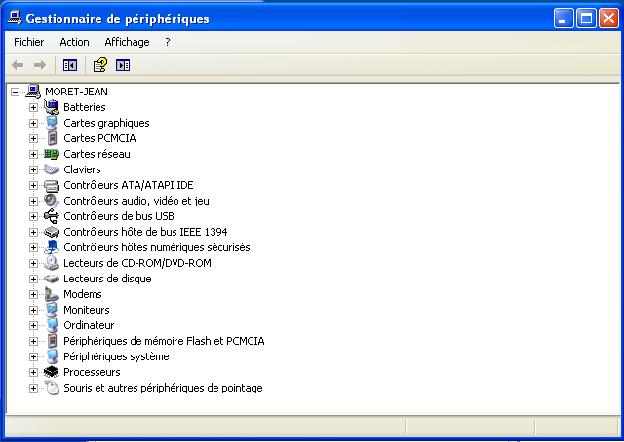Click the Cartes réseau icon
624x442 pixels.
52,154
